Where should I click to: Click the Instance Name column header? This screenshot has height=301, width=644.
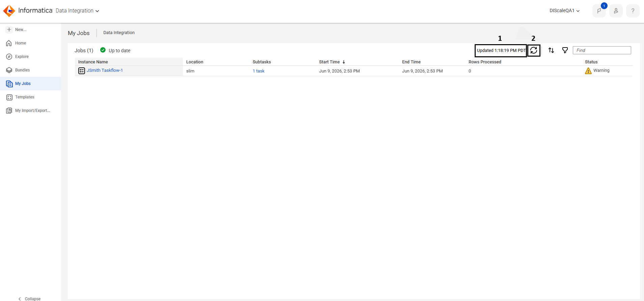[93, 62]
